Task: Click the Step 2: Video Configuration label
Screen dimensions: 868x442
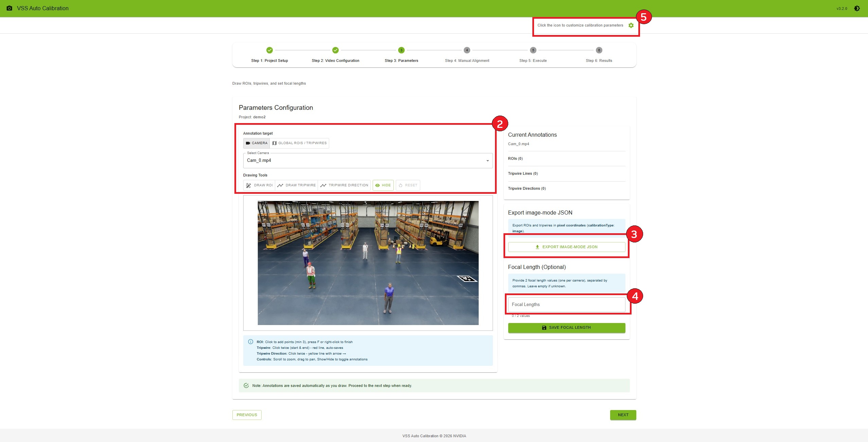Action: pos(335,61)
